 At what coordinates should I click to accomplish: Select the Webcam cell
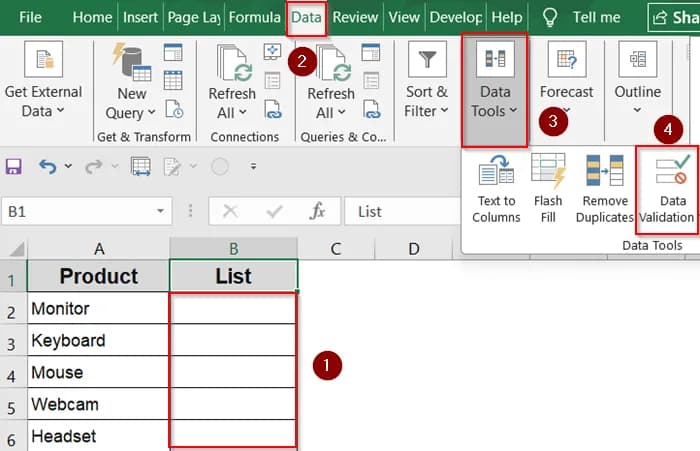point(98,404)
